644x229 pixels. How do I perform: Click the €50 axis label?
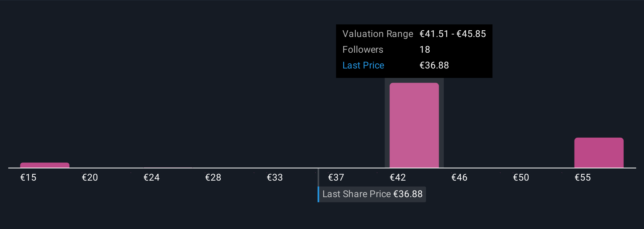pos(521,177)
